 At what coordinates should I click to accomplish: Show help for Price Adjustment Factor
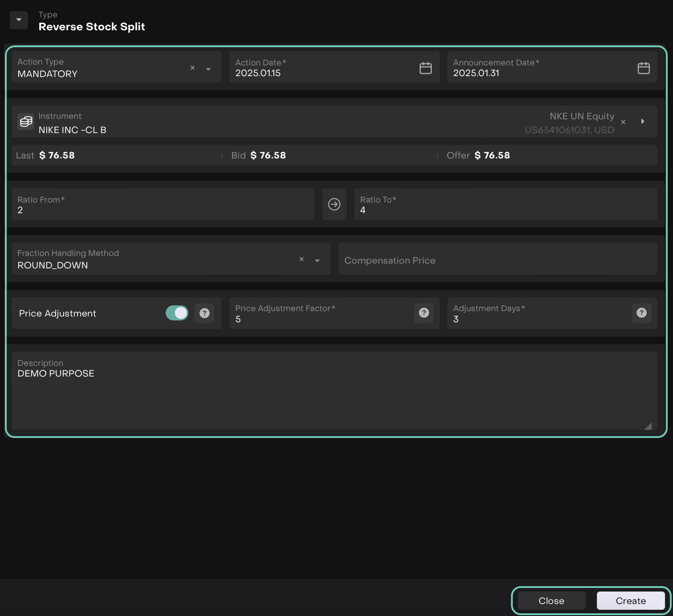pos(424,313)
